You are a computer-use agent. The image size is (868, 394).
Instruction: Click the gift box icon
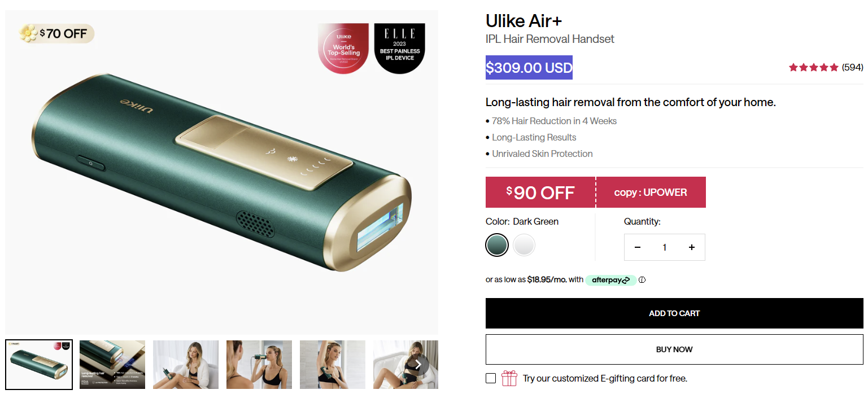click(x=509, y=378)
